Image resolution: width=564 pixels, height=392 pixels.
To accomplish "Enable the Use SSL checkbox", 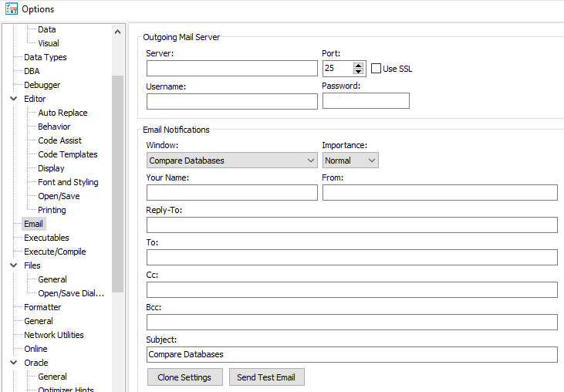I will pos(376,69).
